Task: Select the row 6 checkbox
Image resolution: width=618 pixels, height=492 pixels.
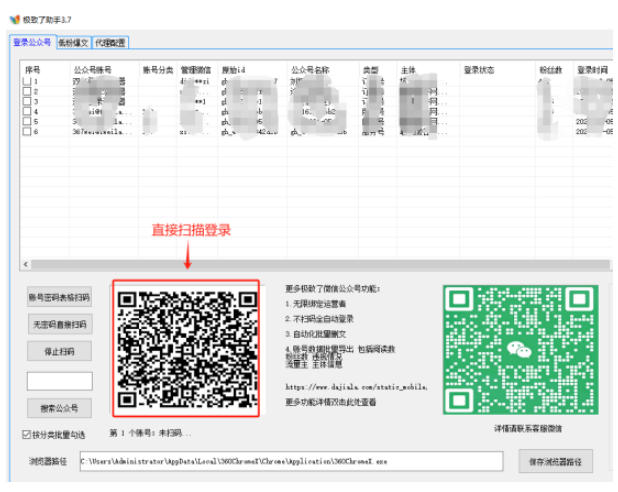Action: tap(26, 131)
